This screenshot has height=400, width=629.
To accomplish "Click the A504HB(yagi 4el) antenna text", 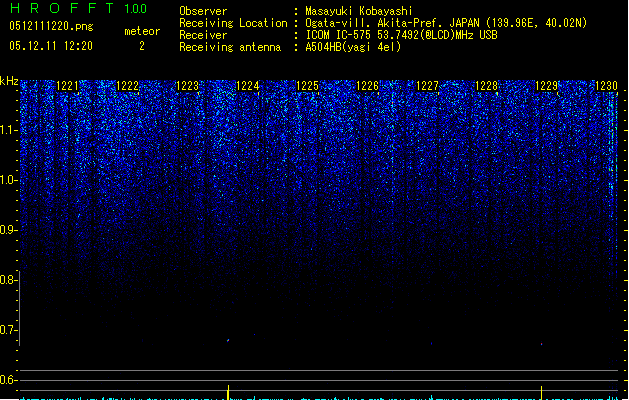I will click(353, 47).
